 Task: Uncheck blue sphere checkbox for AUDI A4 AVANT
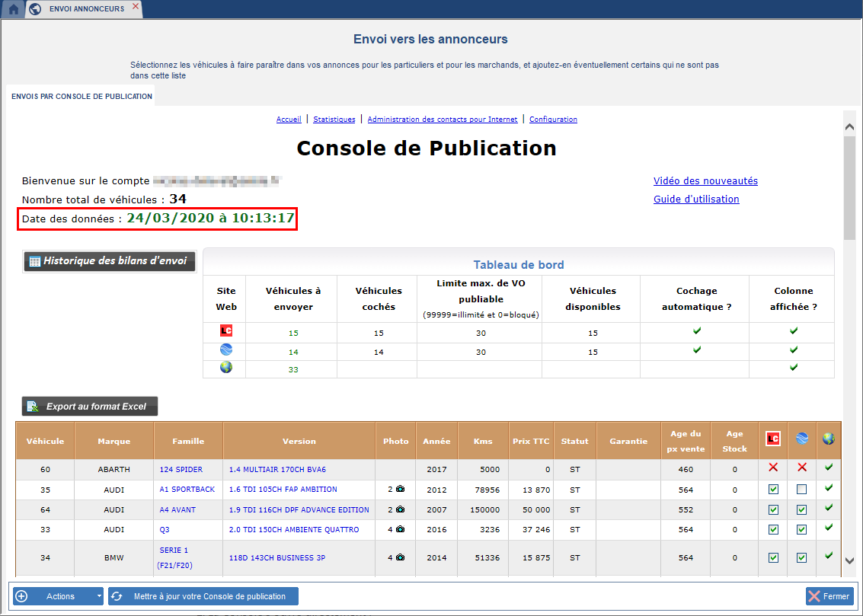[802, 510]
